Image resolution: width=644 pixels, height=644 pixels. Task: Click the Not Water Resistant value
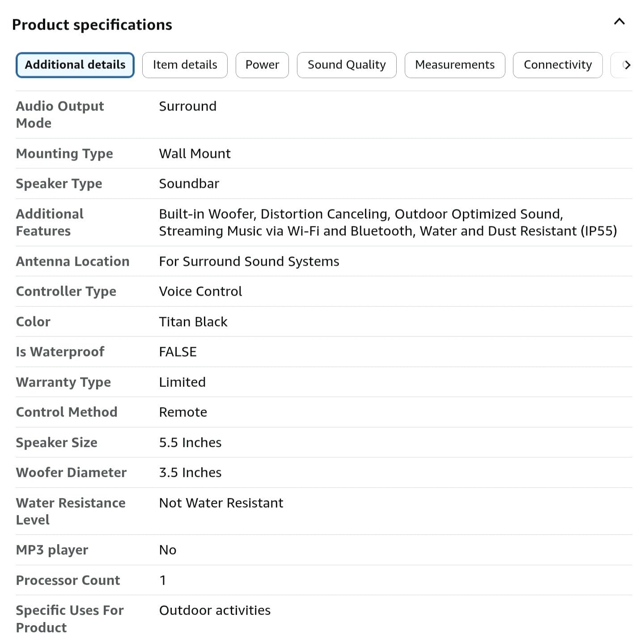coord(221,503)
